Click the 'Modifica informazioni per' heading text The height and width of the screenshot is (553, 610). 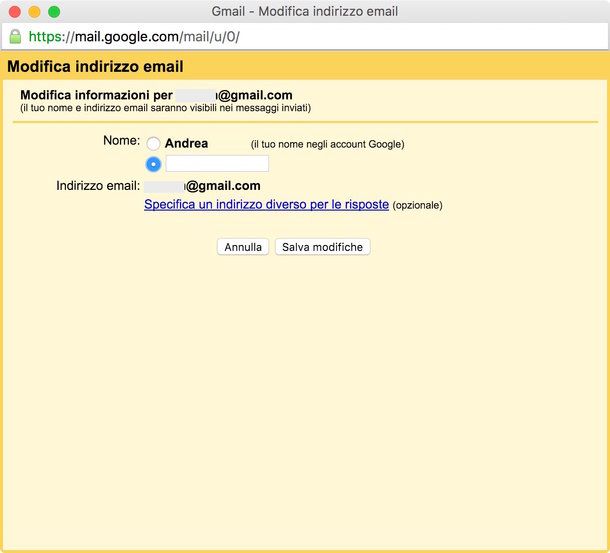click(96, 95)
